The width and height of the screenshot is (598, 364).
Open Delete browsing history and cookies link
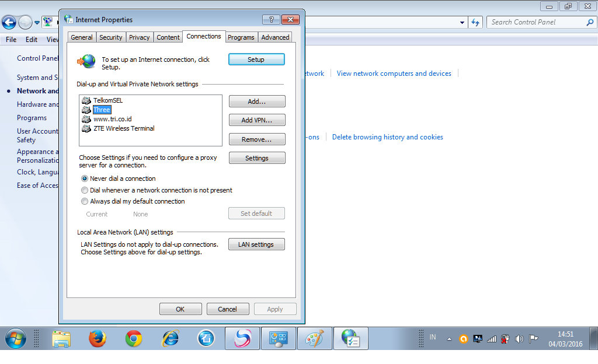pyautogui.click(x=387, y=137)
